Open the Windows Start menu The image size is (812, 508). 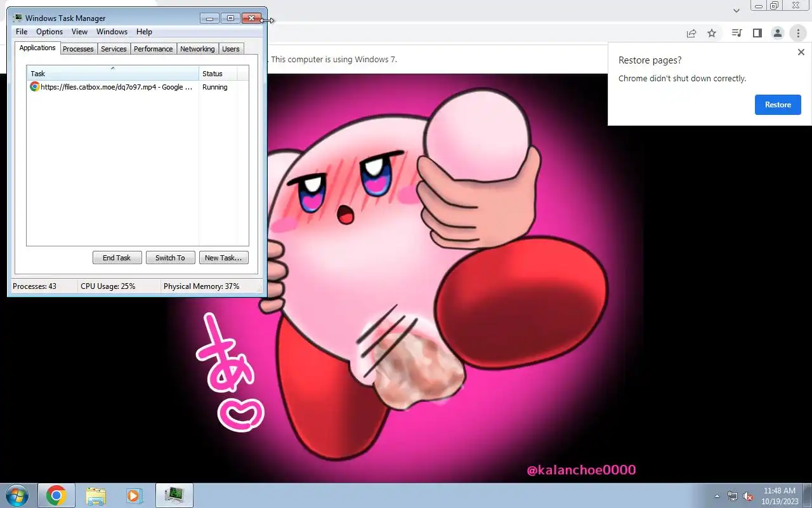tap(16, 495)
